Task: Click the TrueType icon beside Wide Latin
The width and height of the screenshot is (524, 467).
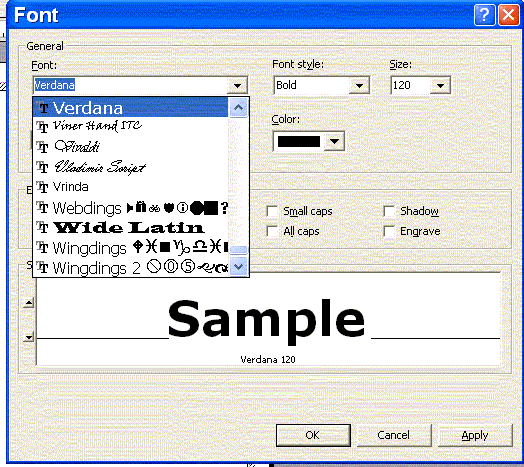Action: [x=42, y=228]
